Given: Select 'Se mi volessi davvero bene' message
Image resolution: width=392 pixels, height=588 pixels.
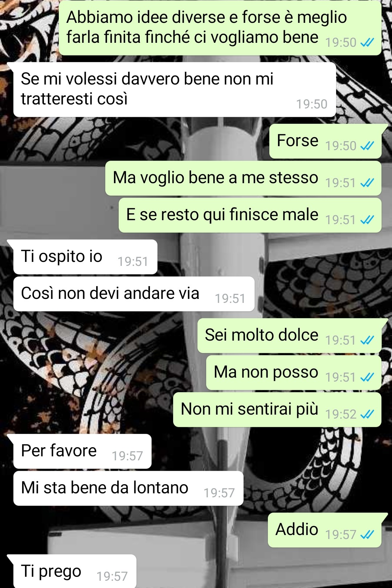Looking at the screenshot, I should (175, 90).
